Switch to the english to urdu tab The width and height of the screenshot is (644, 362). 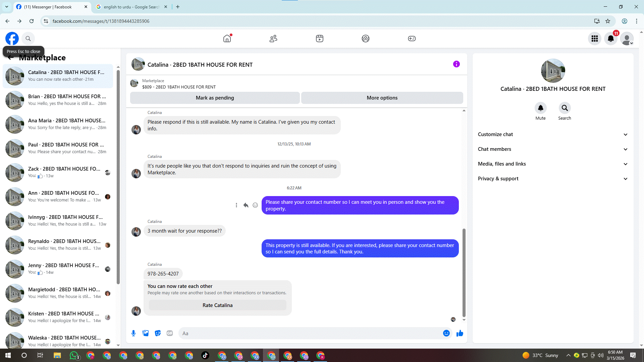(131, 7)
